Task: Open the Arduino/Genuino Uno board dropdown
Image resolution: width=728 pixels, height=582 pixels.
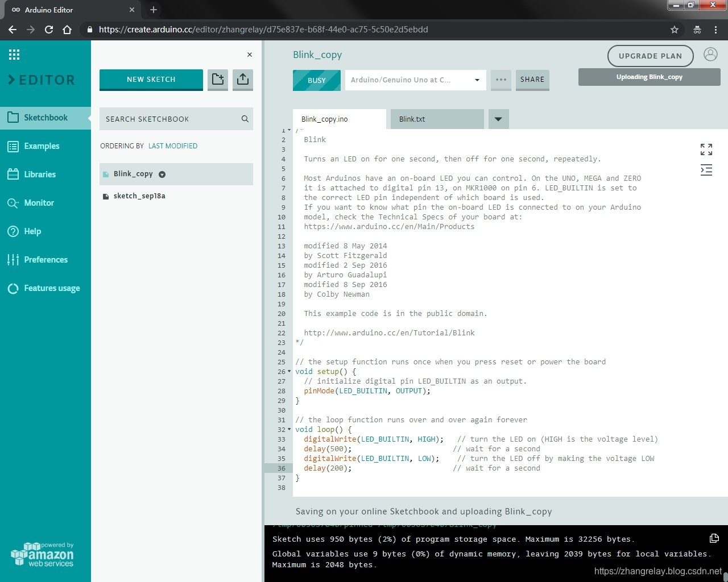Action: tap(416, 80)
